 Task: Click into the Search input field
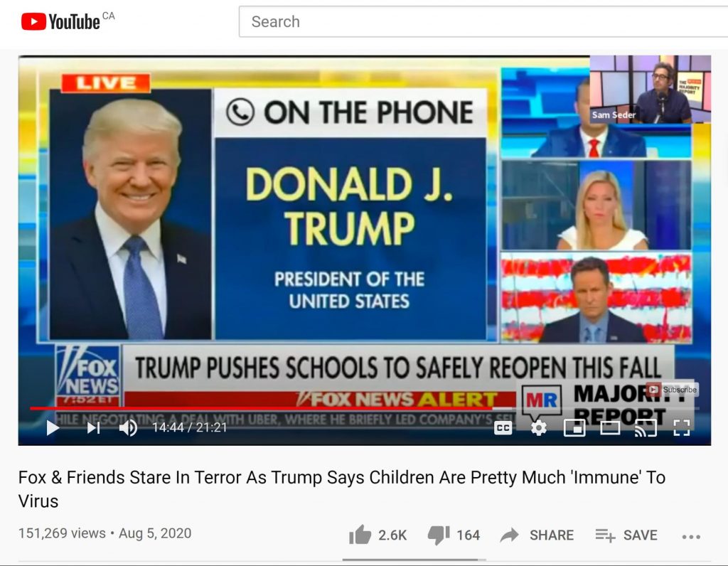point(483,21)
